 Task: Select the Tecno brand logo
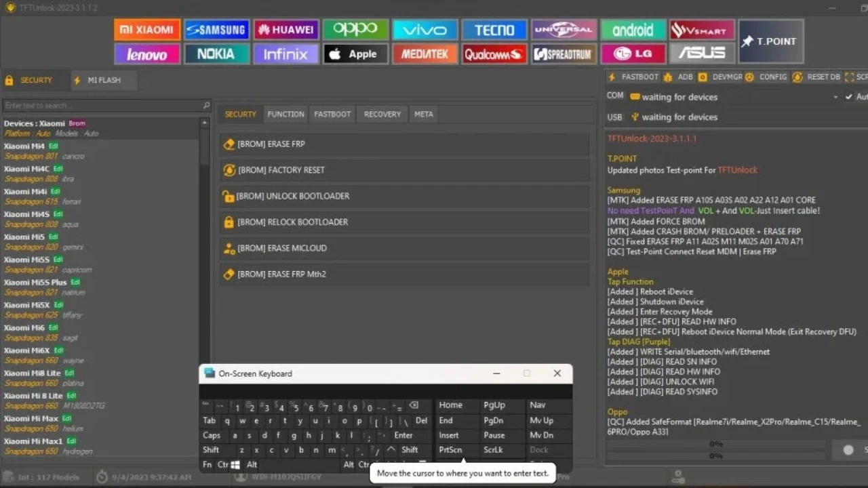tap(494, 30)
